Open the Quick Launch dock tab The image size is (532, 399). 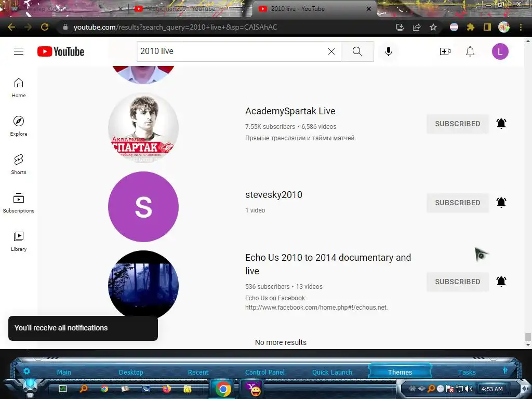pyautogui.click(x=332, y=372)
